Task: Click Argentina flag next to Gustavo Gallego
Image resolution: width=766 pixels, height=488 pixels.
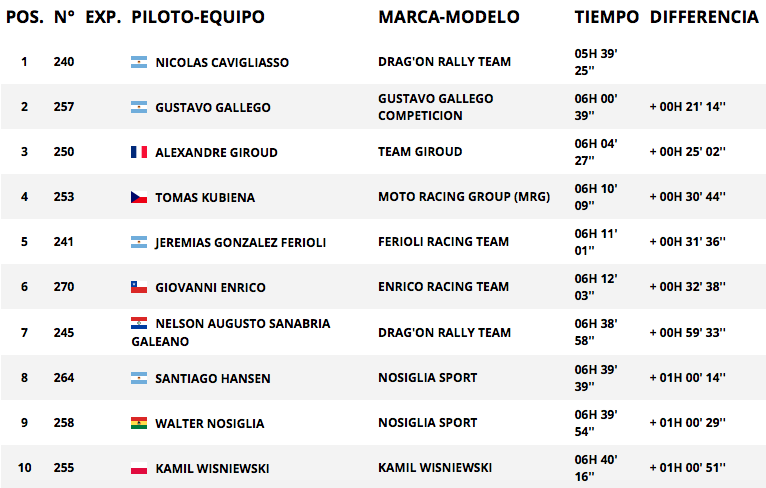Action: (x=139, y=107)
